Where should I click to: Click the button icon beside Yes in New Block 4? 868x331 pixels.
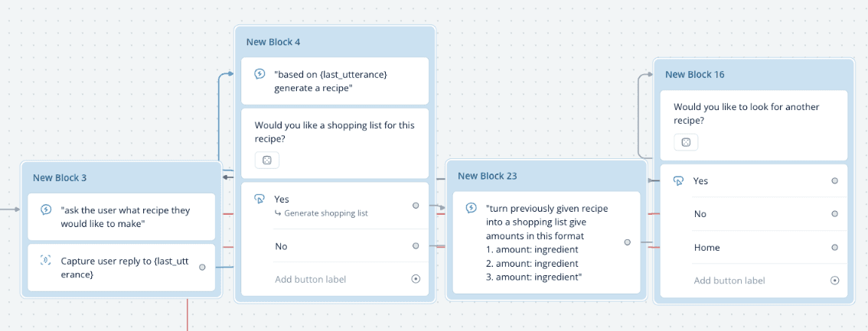point(259,200)
